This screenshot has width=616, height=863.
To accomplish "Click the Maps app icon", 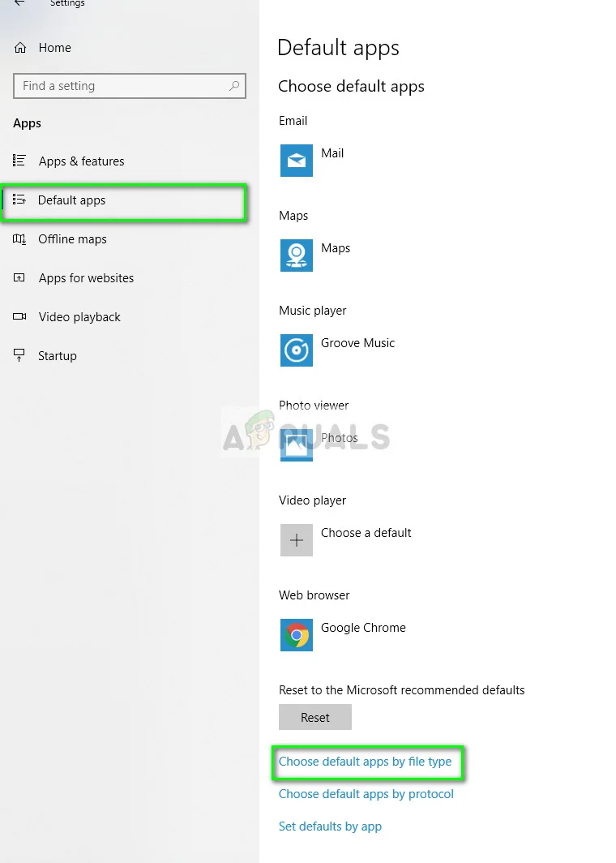I will [x=297, y=255].
